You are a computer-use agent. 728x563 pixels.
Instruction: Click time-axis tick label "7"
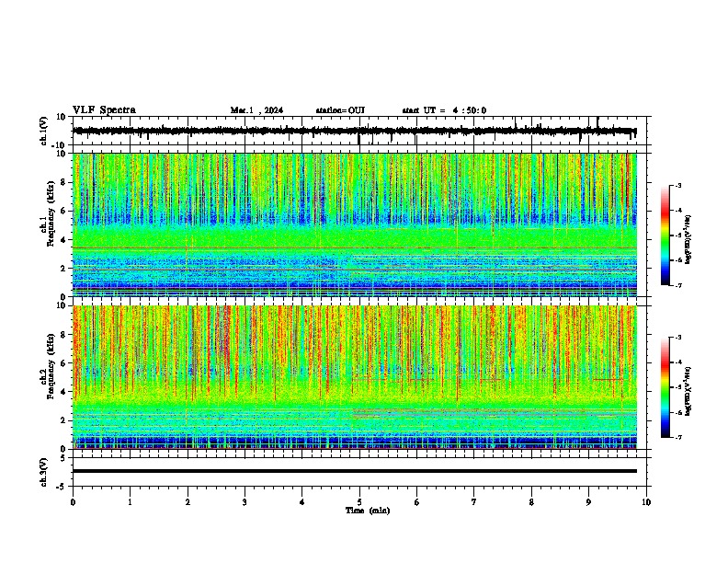pos(474,502)
